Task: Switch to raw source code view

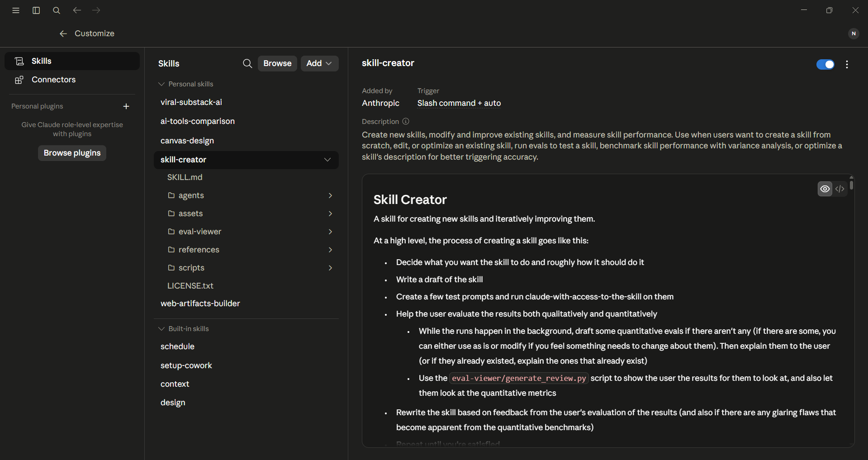Action: 840,189
